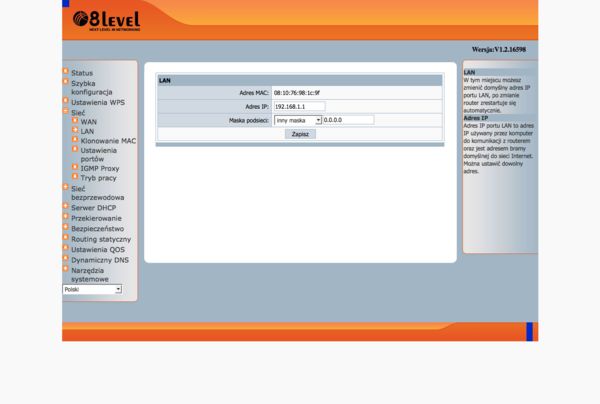Click the LAN heading in help panel
This screenshot has width=600, height=404.
click(470, 72)
